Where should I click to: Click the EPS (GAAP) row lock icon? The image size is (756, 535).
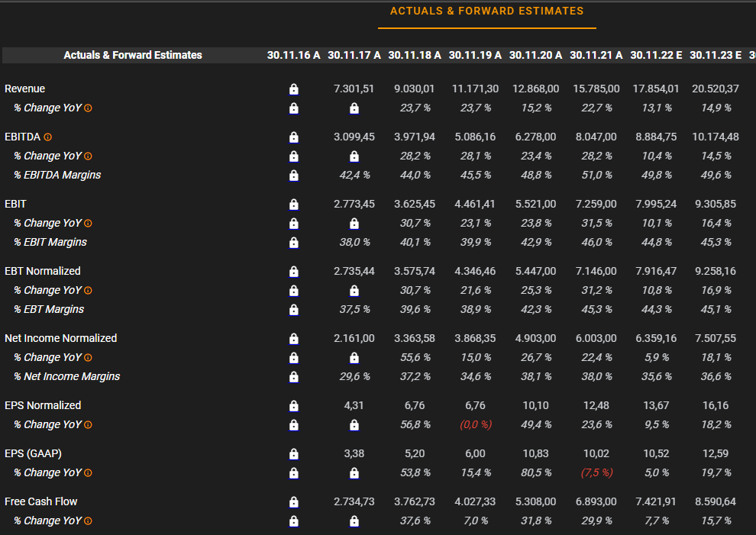(x=294, y=453)
